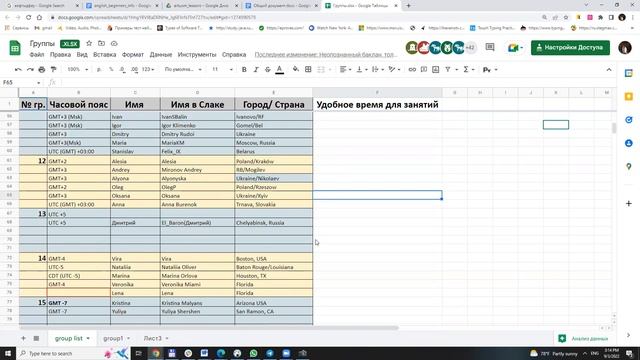640x360 pixels.
Task: Redo the last undone action
Action: (30, 70)
